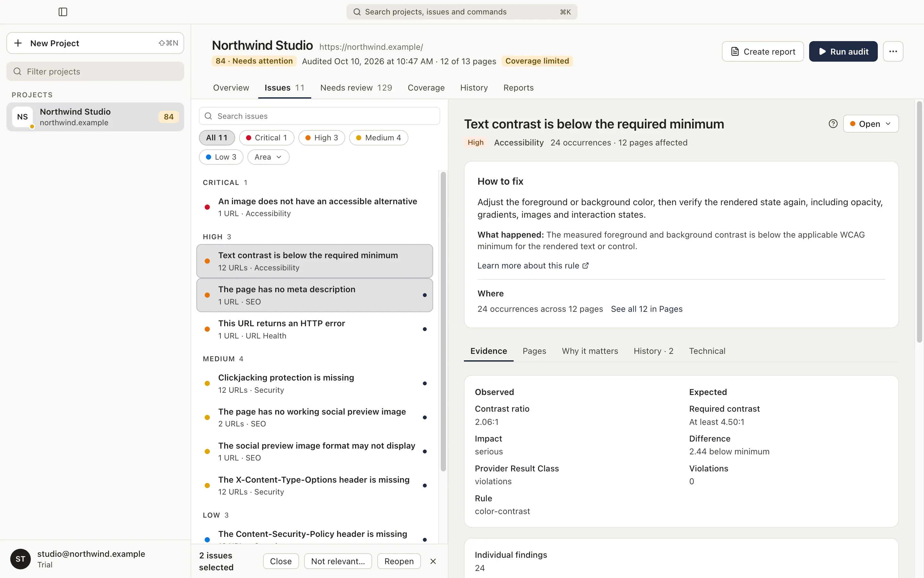Image resolution: width=924 pixels, height=578 pixels.
Task: Select the All 11 filter chip
Action: (217, 138)
